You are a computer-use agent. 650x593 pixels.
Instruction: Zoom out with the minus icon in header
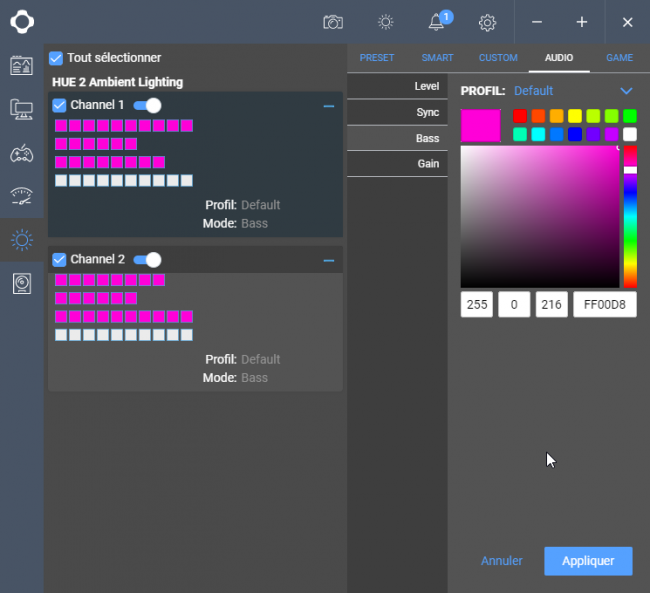click(x=537, y=22)
